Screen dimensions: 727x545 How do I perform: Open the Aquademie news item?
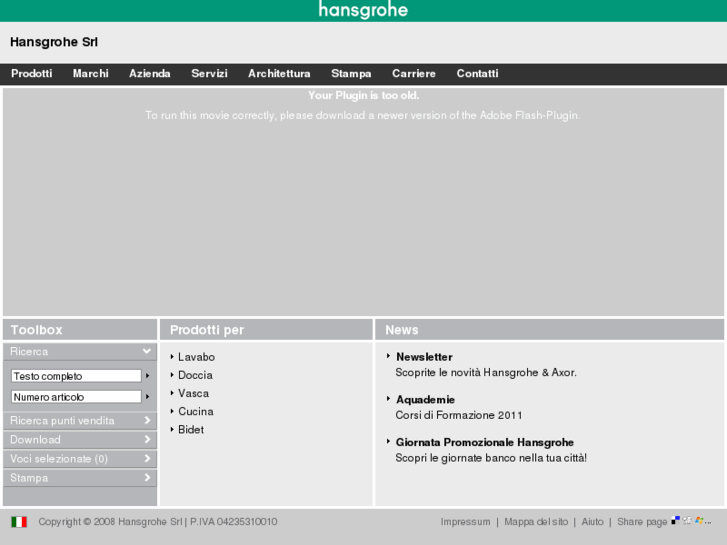click(x=425, y=399)
